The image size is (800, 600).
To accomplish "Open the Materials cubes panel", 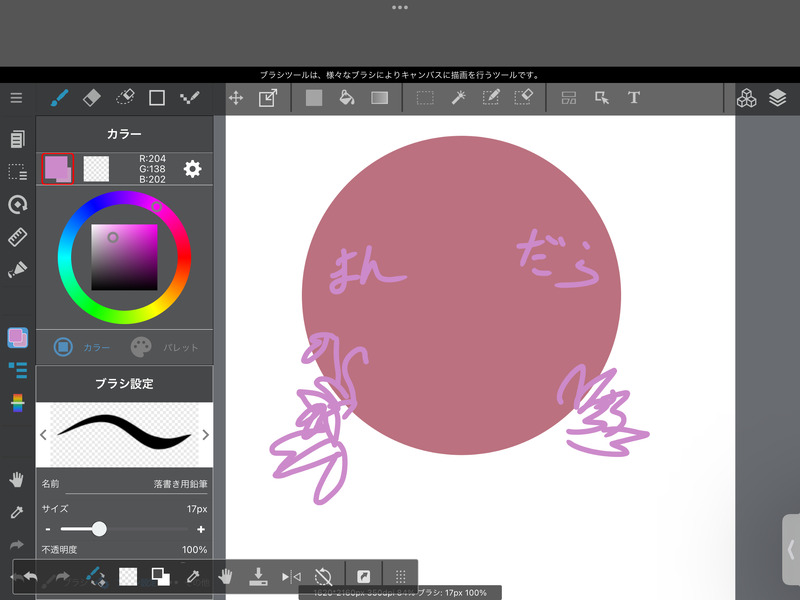I will tap(746, 97).
